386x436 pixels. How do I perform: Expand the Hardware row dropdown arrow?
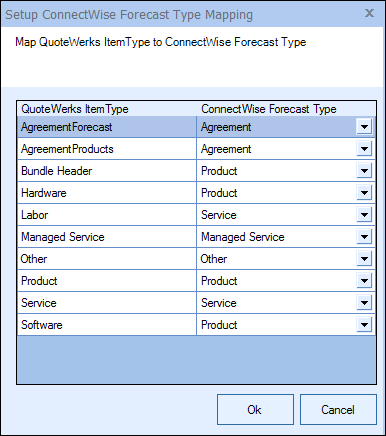[x=364, y=193]
